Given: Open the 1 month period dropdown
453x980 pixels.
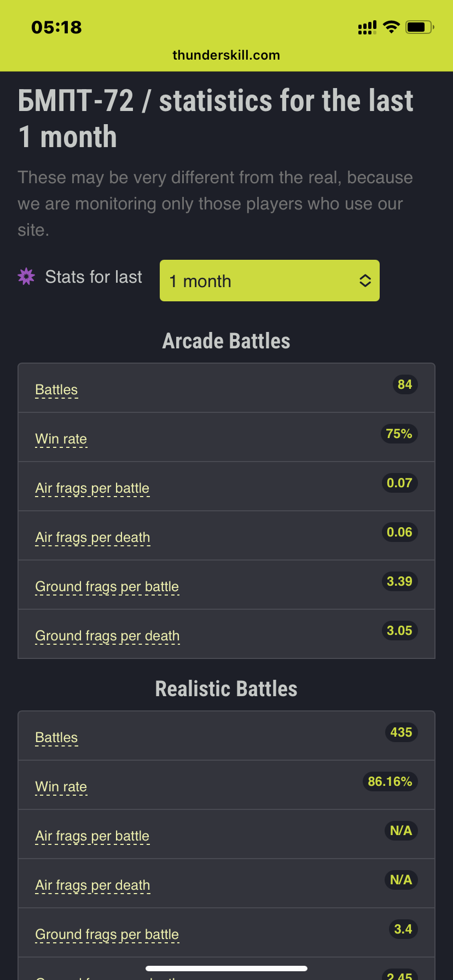Looking at the screenshot, I should (x=269, y=281).
